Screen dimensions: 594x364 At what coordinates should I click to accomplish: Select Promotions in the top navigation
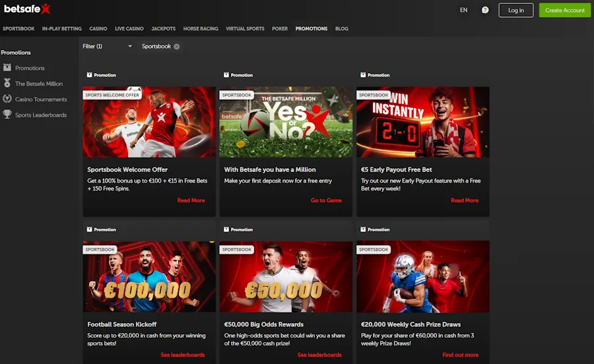[x=312, y=29]
